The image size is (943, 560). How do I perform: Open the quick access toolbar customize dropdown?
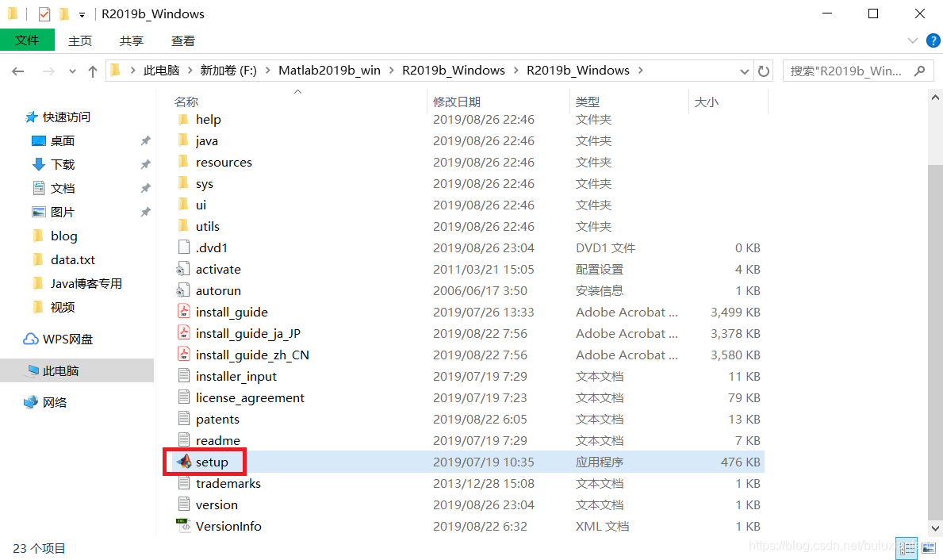pyautogui.click(x=82, y=14)
